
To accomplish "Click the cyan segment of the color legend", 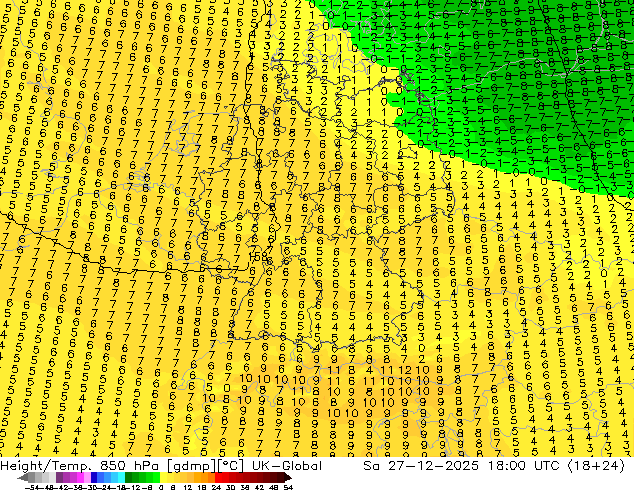I will (x=121, y=477).
